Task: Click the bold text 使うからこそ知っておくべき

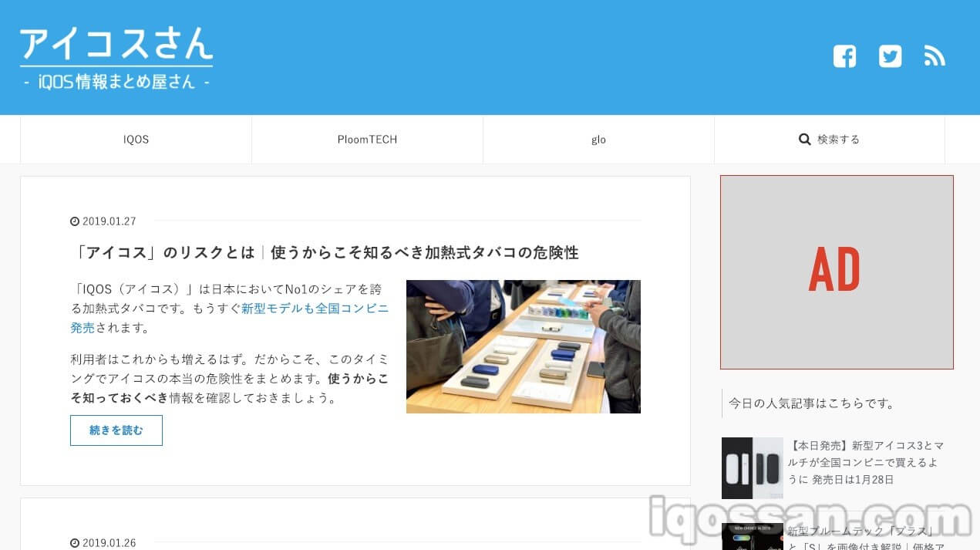Action: pos(230,389)
